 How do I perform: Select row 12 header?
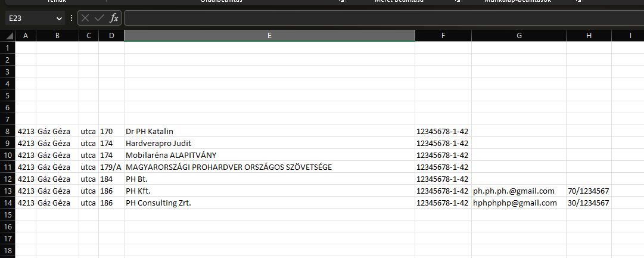point(8,179)
